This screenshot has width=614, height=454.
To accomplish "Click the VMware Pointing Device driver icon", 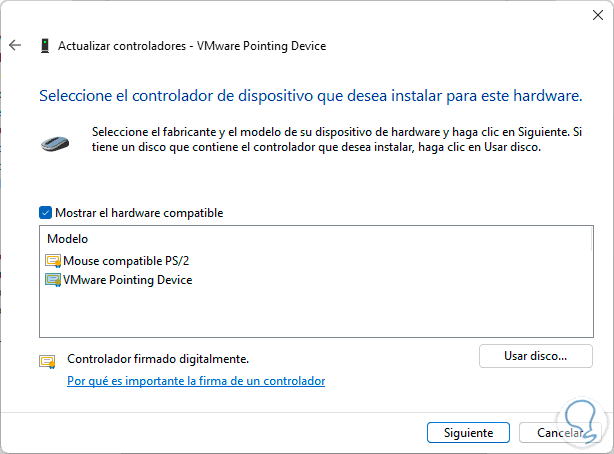I will (x=53, y=280).
